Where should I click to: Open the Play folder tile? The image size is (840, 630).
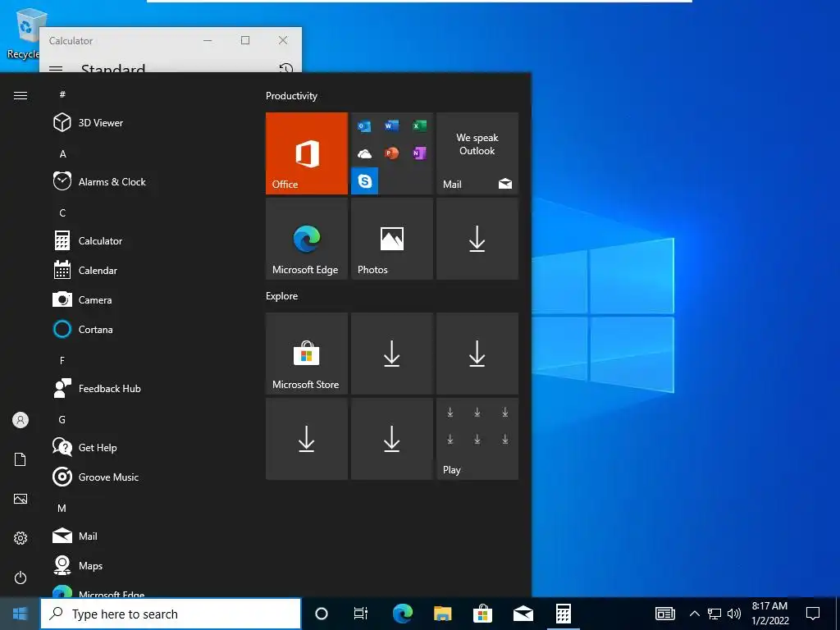pyautogui.click(x=477, y=439)
